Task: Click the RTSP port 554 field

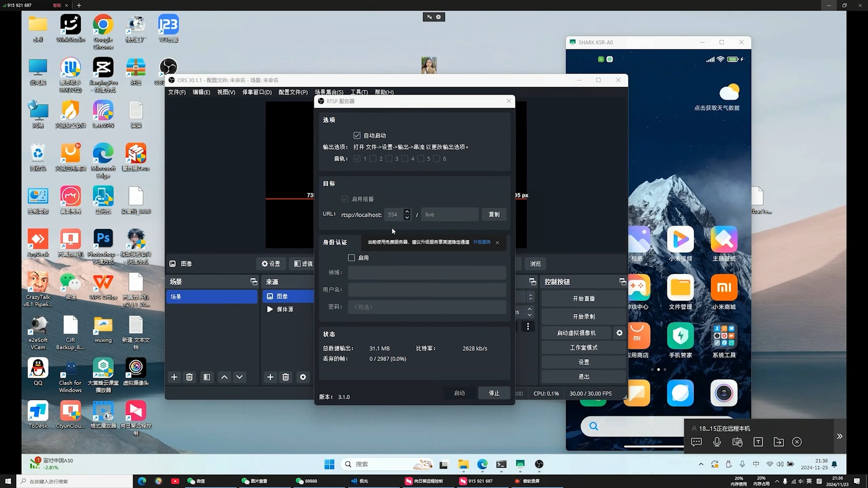Action: (x=393, y=215)
